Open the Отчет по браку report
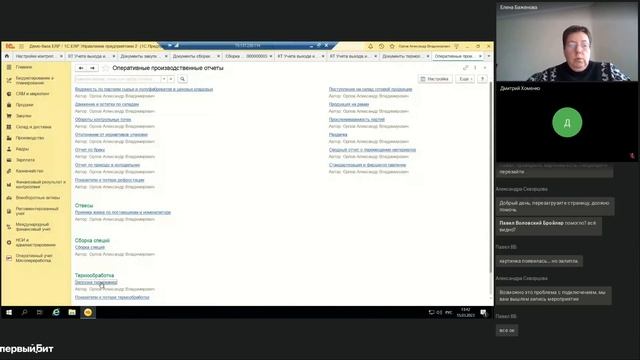The height and width of the screenshot is (360, 640). (90, 149)
